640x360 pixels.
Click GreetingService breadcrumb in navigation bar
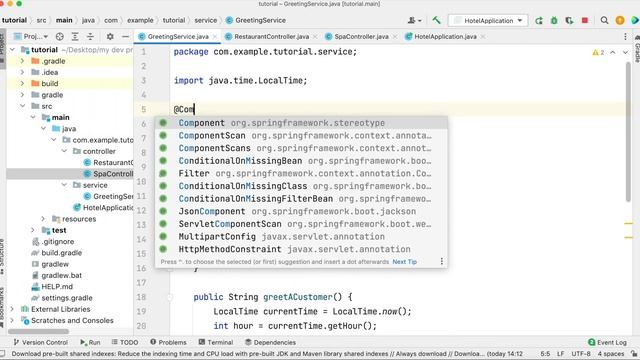256,20
